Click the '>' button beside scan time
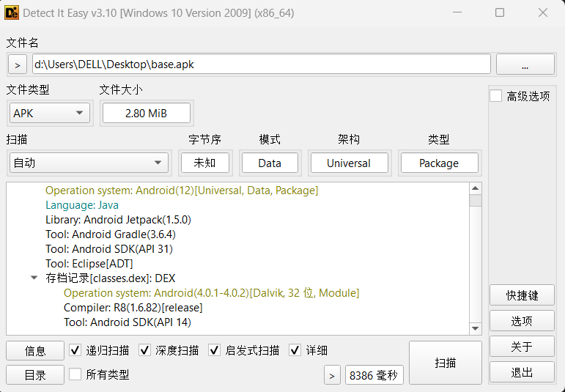565x392 pixels. [332, 375]
